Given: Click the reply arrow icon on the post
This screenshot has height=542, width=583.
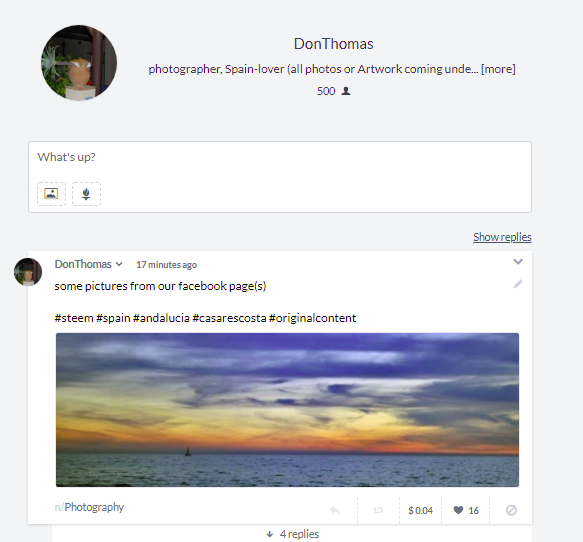Looking at the screenshot, I should tap(335, 510).
